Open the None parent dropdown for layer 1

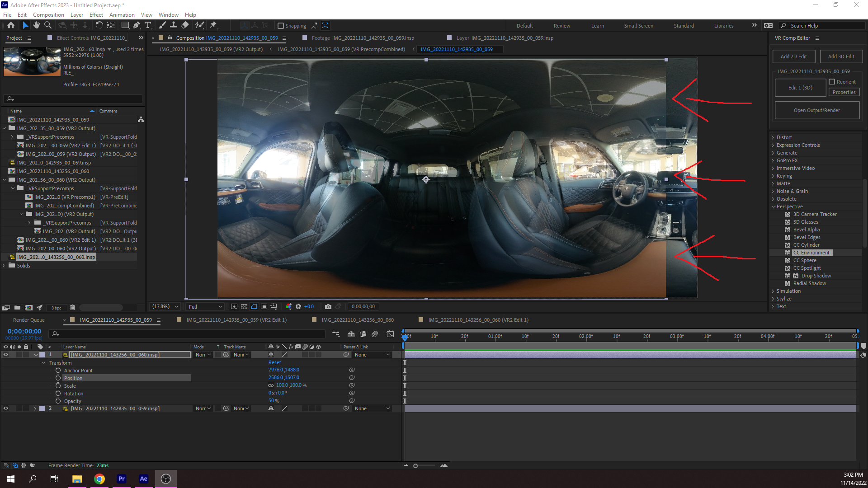point(372,355)
